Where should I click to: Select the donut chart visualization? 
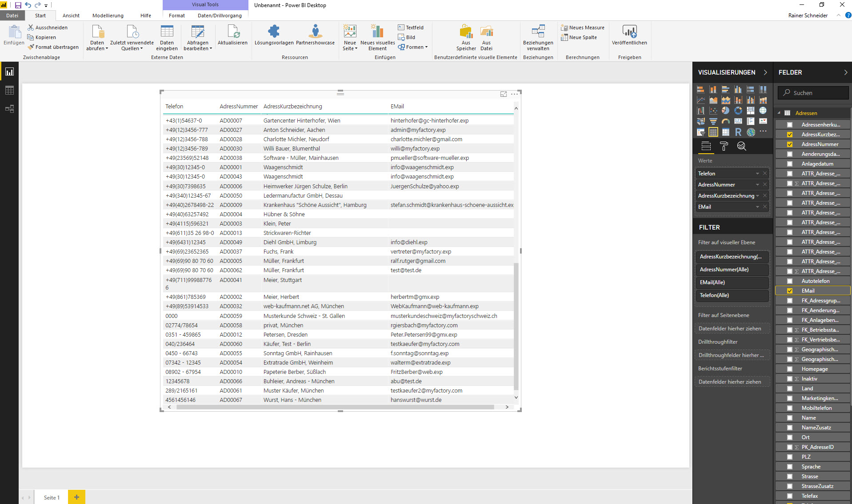738,111
